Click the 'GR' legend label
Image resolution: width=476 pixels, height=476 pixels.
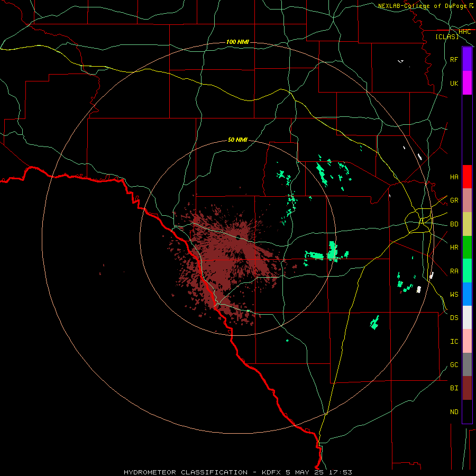pyautogui.click(x=454, y=200)
